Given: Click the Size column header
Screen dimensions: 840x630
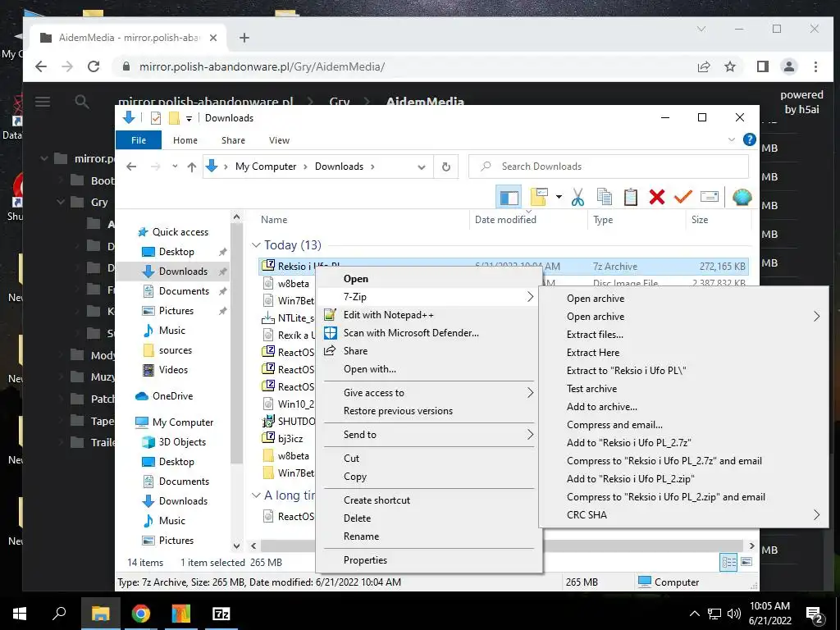Looking at the screenshot, I should [700, 220].
